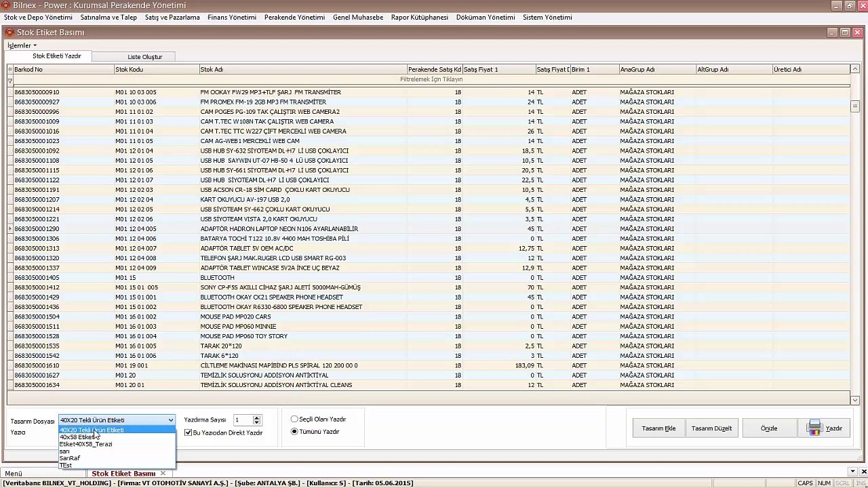The height and width of the screenshot is (488, 868).
Task: Open Sistem Yönetimi menu
Action: [547, 17]
